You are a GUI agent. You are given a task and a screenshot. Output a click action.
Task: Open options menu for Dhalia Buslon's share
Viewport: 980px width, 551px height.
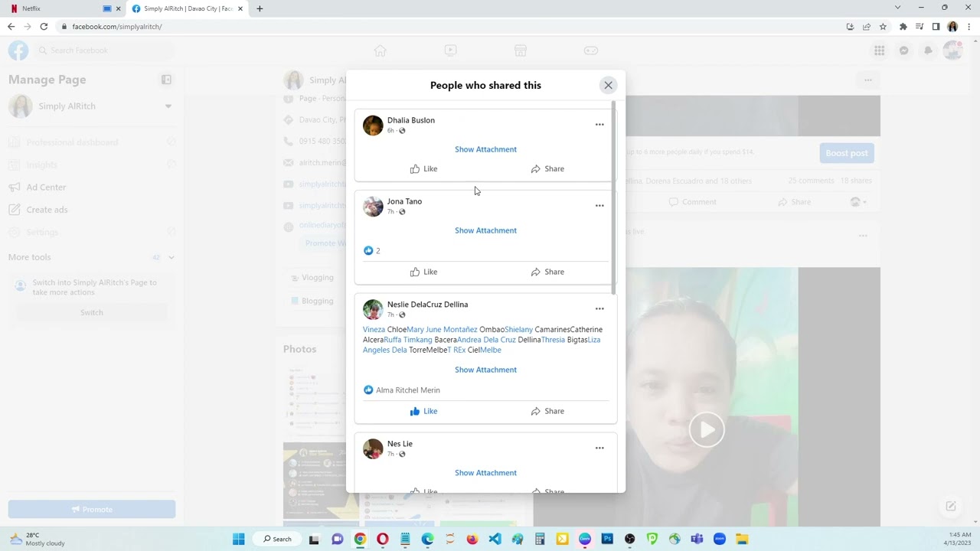coord(599,124)
